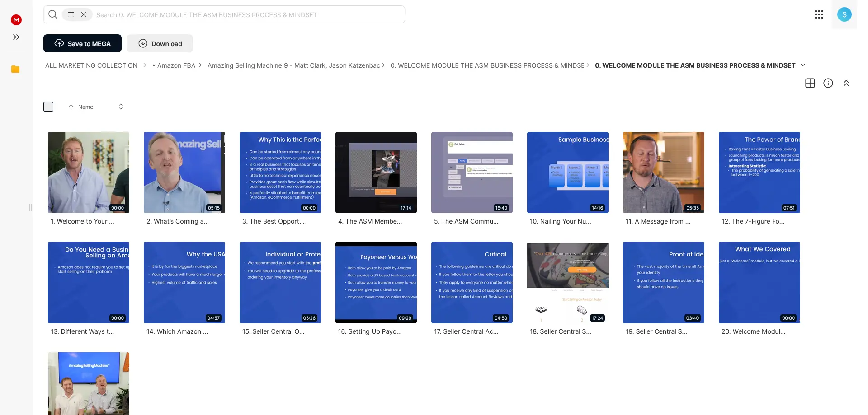Click the search magnifier icon
The height and width of the screenshot is (415, 868).
pyautogui.click(x=53, y=14)
